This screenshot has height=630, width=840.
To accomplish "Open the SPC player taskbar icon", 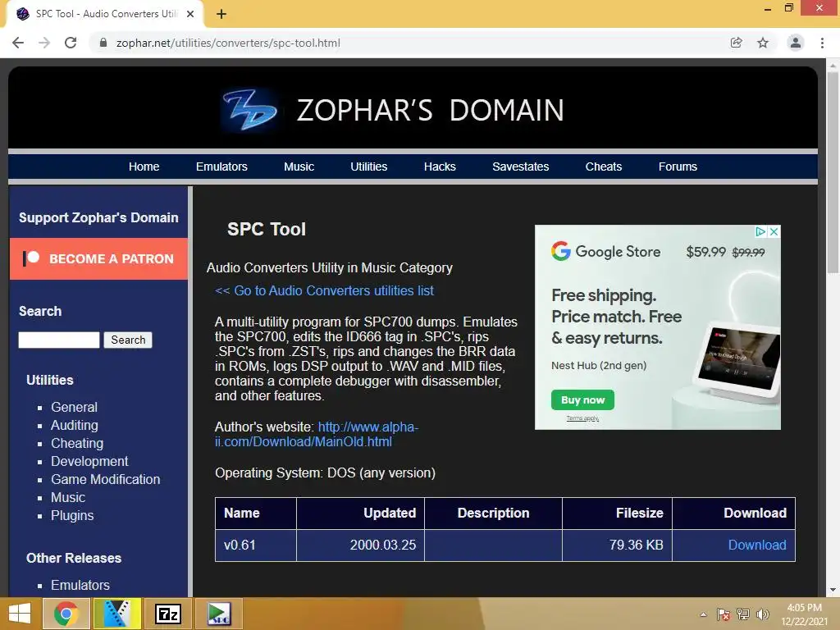I will [218, 614].
